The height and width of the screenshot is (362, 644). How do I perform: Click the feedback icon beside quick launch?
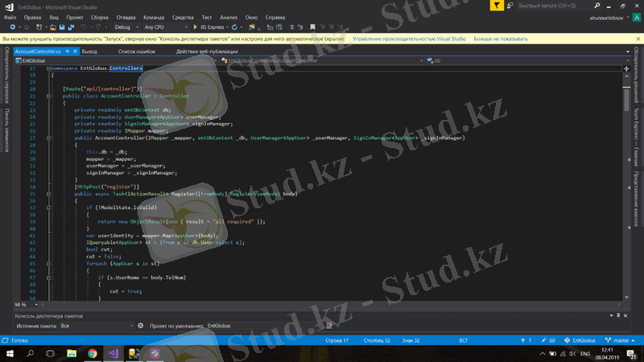point(510,6)
